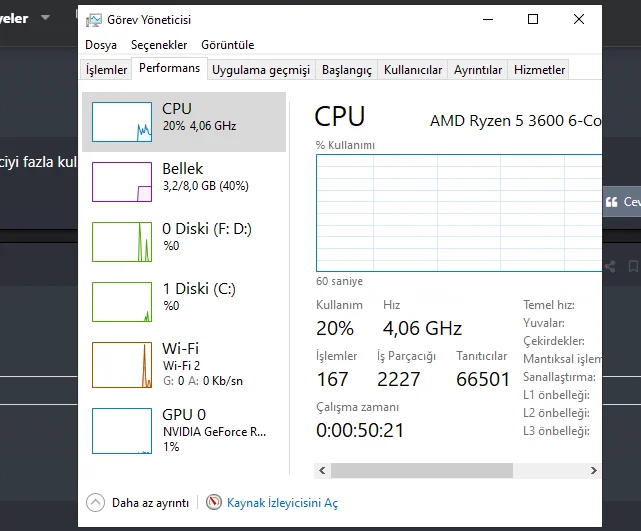Switch to the İşlemler tab
Image resolution: width=641 pixels, height=531 pixels.
pos(107,70)
